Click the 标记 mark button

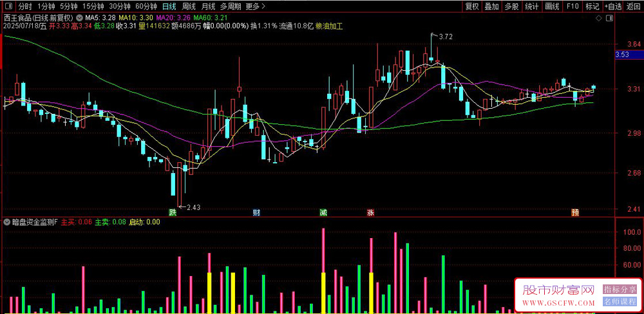[x=592, y=6]
